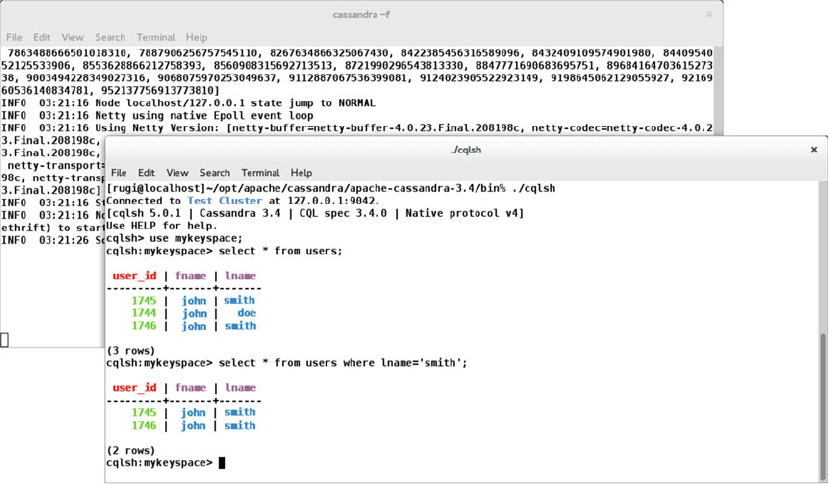The height and width of the screenshot is (484, 829).
Task: Open File menu in cqlsh window
Action: [x=118, y=173]
